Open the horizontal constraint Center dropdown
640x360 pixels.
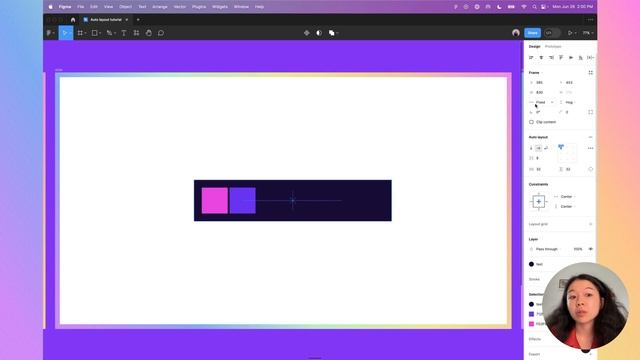tap(565, 197)
